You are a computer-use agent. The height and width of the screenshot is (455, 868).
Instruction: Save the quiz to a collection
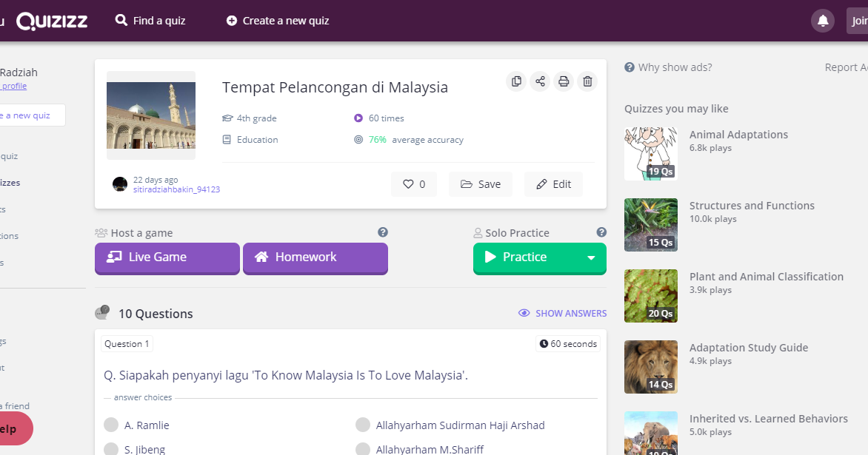[x=480, y=184]
